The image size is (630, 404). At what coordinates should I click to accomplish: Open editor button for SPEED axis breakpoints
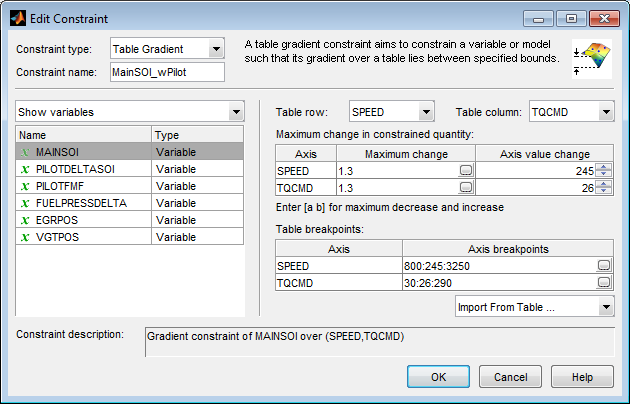(x=604, y=265)
